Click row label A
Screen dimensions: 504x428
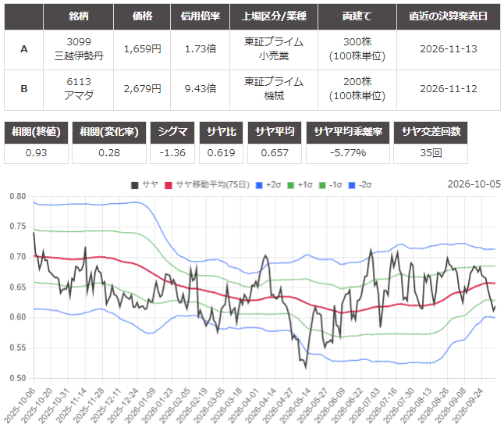(x=23, y=49)
